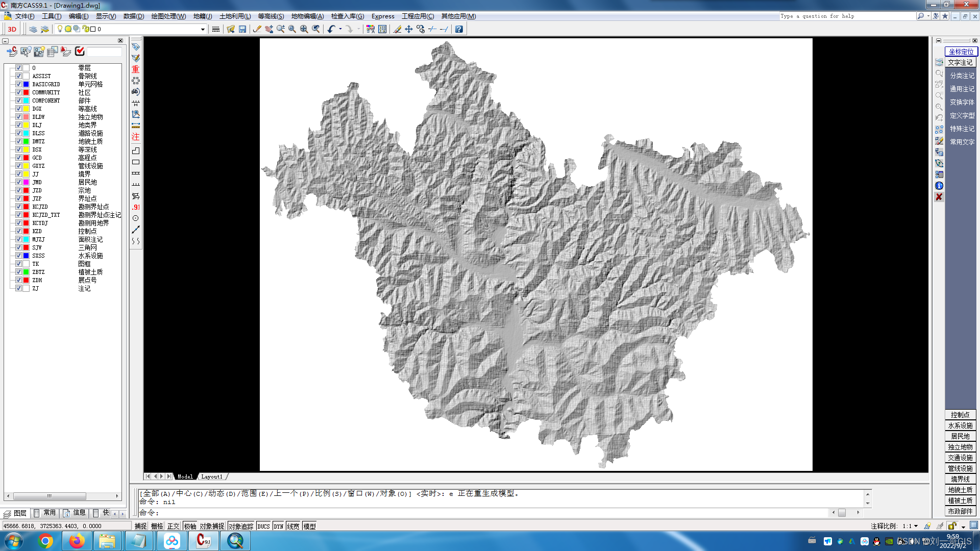Open the layer selection dropdown

pyautogui.click(x=203, y=29)
